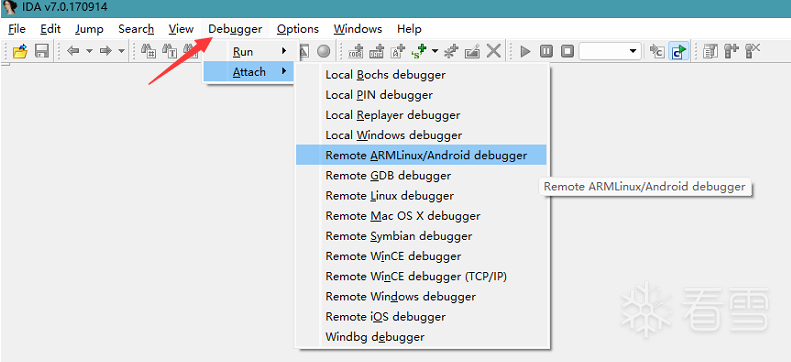Select Remote Windows debugger

point(421,296)
